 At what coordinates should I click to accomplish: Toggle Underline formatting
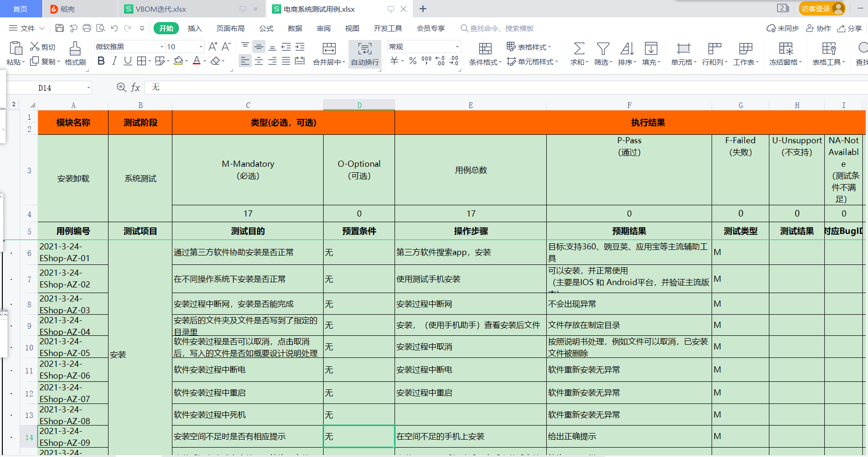pos(127,61)
